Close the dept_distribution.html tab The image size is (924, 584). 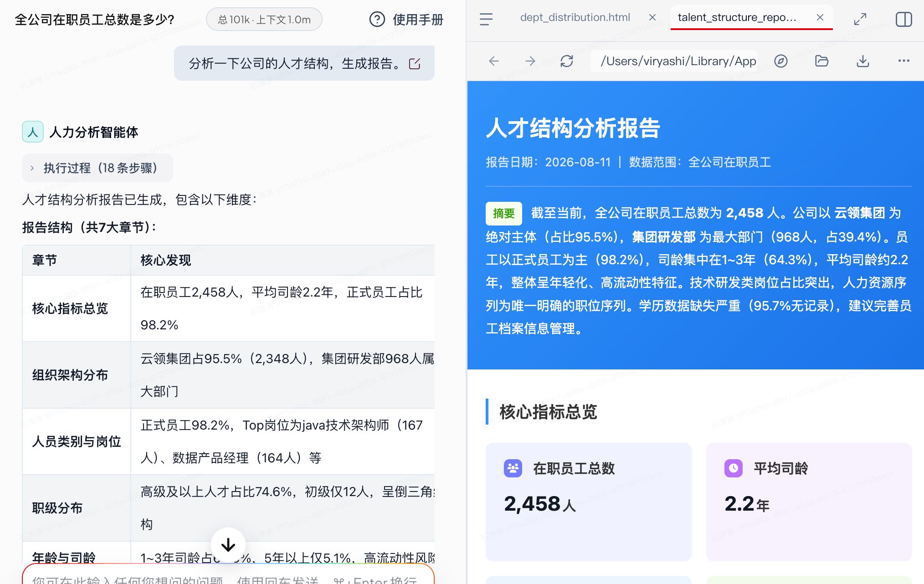click(x=652, y=17)
